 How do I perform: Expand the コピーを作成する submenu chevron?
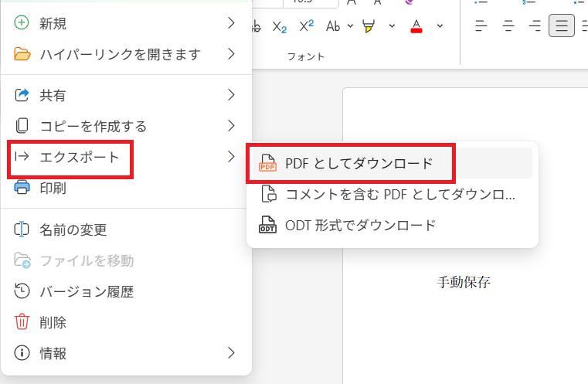tap(231, 126)
